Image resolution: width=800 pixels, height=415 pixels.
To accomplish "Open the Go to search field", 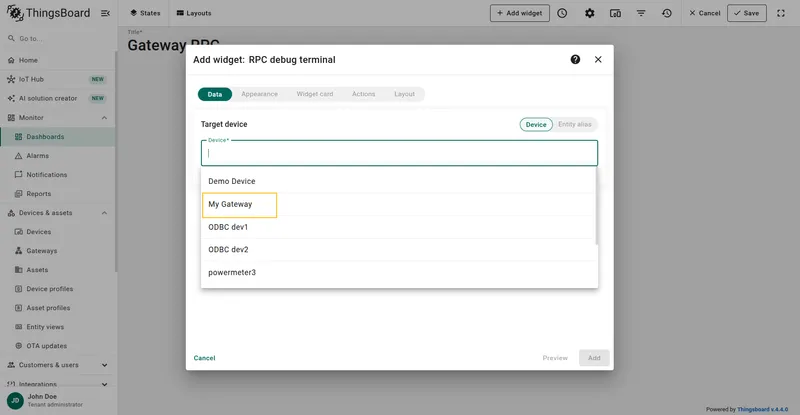I will [57, 38].
